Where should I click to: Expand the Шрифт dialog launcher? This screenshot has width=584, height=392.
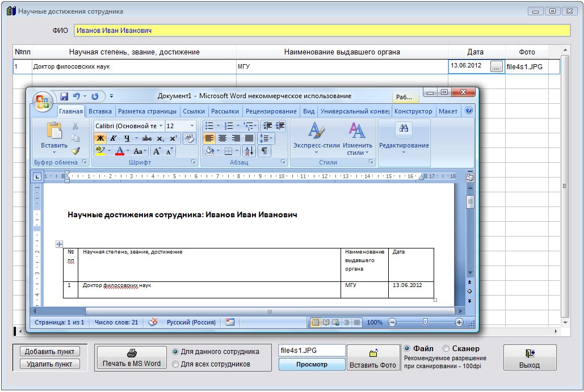coord(194,162)
